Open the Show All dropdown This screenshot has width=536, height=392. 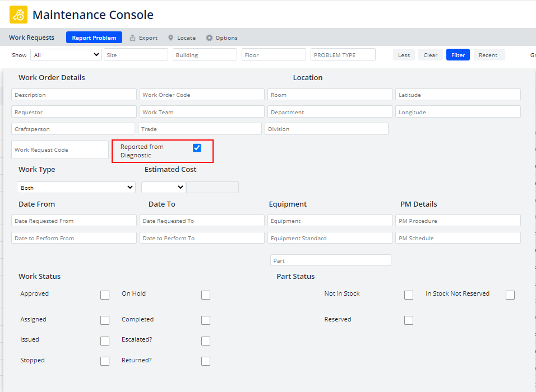pos(66,55)
